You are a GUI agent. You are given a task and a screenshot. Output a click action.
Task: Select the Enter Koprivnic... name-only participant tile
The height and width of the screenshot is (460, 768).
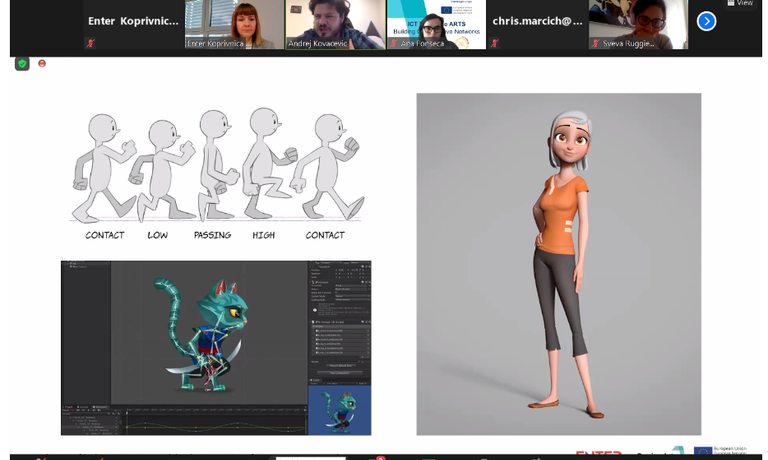point(134,24)
